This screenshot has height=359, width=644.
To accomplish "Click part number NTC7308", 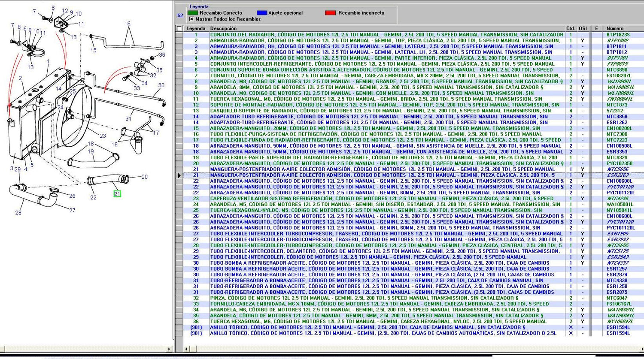I will (x=617, y=134).
